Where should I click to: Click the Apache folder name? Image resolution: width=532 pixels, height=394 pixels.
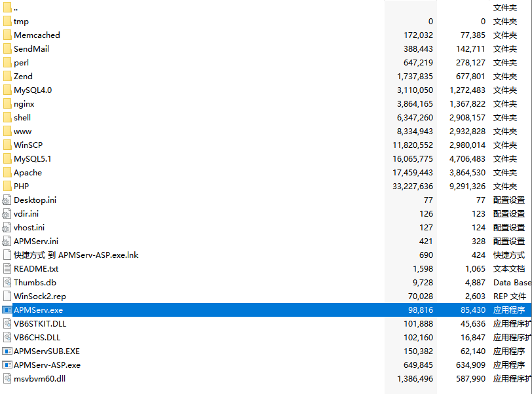pyautogui.click(x=28, y=173)
